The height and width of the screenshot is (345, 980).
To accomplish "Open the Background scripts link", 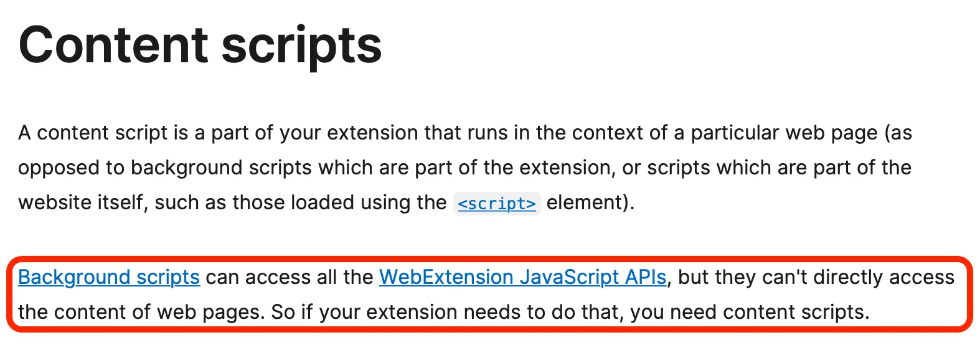I will 109,277.
